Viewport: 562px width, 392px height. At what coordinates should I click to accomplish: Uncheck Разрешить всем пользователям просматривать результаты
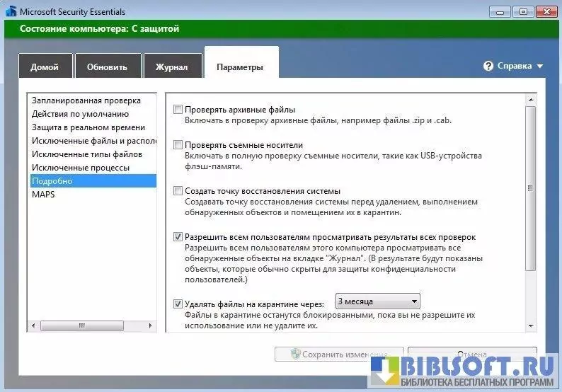(x=178, y=237)
